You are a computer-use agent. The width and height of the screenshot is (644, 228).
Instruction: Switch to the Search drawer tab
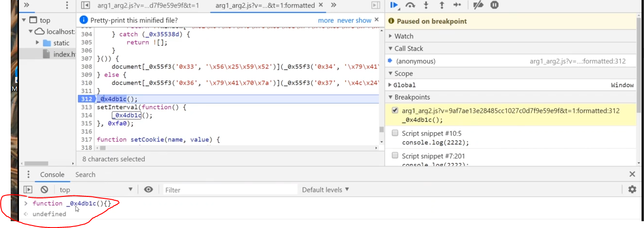(x=85, y=175)
